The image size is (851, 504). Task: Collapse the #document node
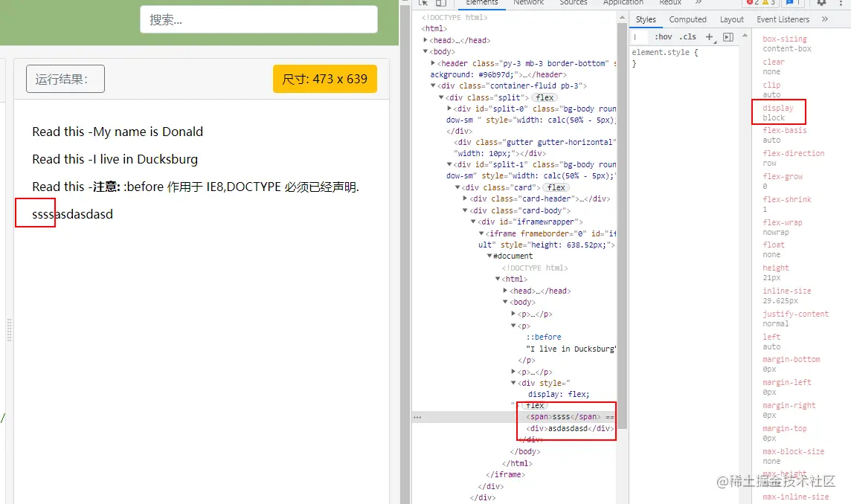[489, 256]
